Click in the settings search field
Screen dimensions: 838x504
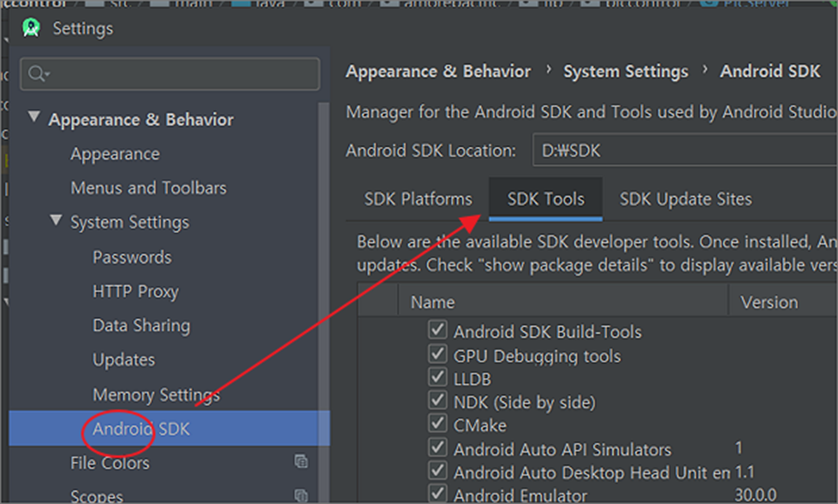170,73
